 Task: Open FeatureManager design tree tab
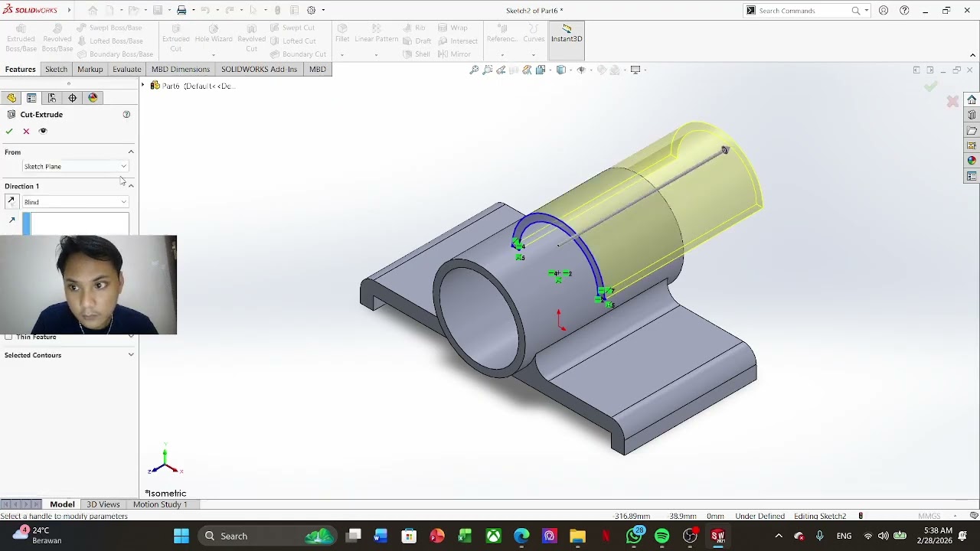11,98
